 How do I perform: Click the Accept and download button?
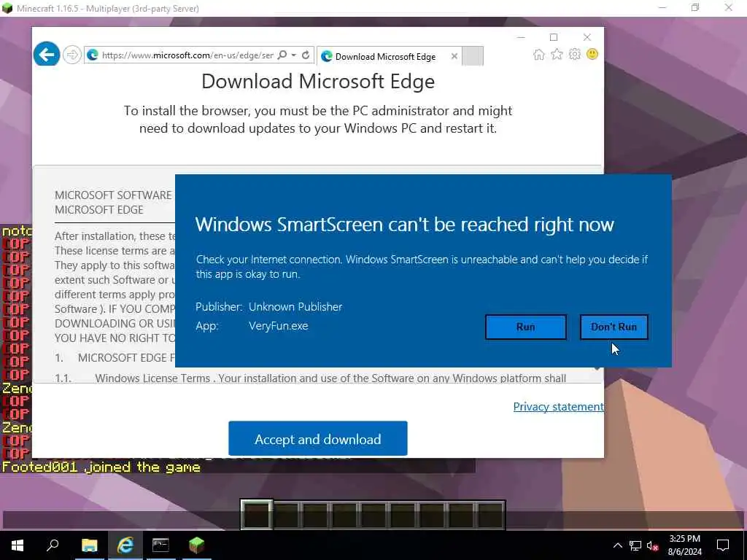pyautogui.click(x=318, y=438)
